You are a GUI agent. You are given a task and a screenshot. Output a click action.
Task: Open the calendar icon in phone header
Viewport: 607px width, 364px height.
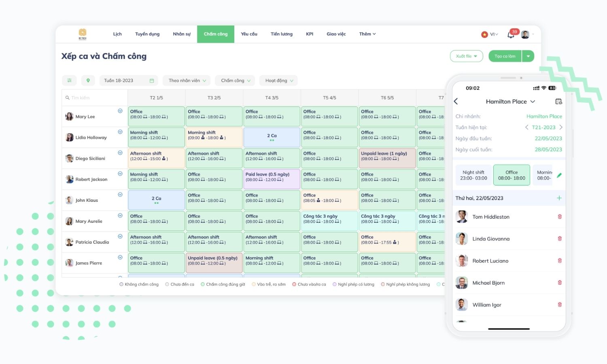[x=558, y=102]
